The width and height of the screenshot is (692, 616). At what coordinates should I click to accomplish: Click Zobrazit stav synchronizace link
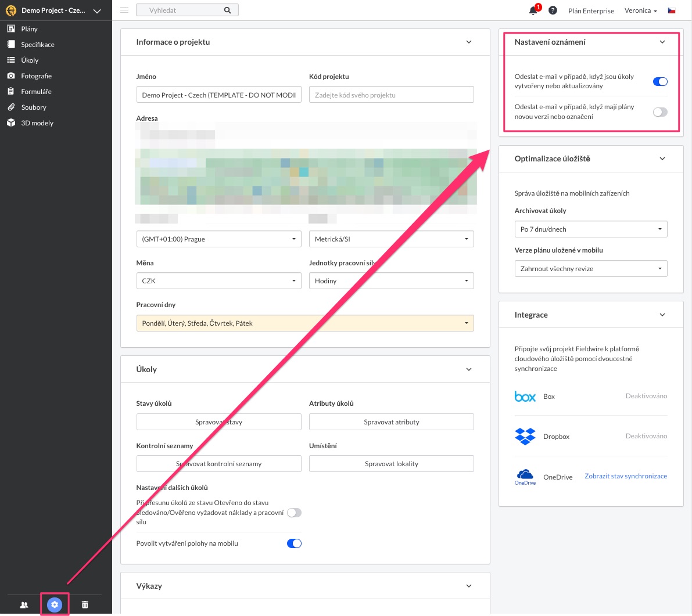coord(625,476)
